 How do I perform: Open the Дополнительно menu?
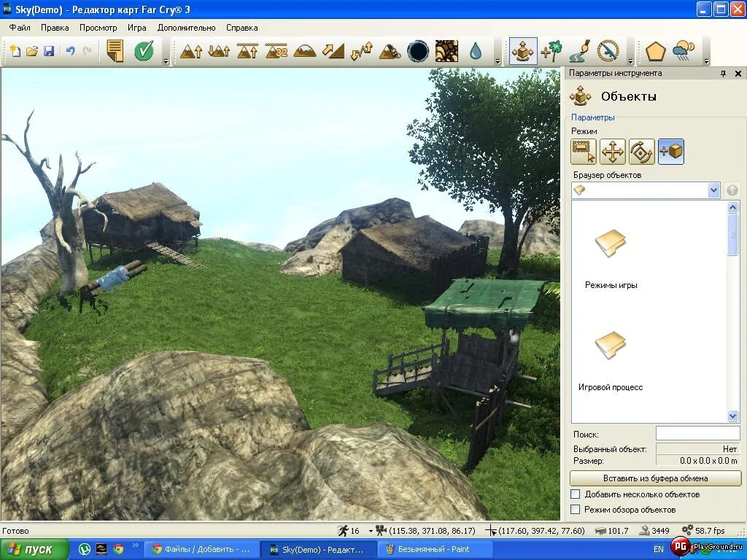pyautogui.click(x=186, y=28)
